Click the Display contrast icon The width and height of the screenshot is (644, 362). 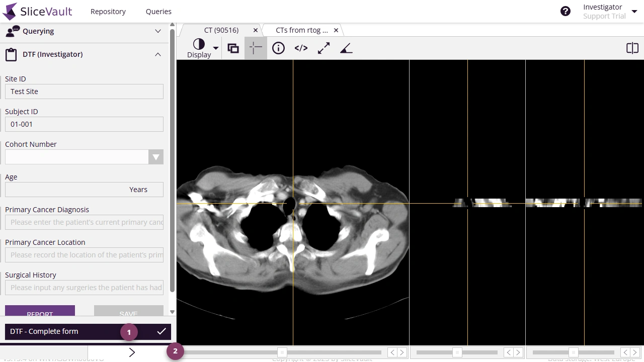pos(199,44)
